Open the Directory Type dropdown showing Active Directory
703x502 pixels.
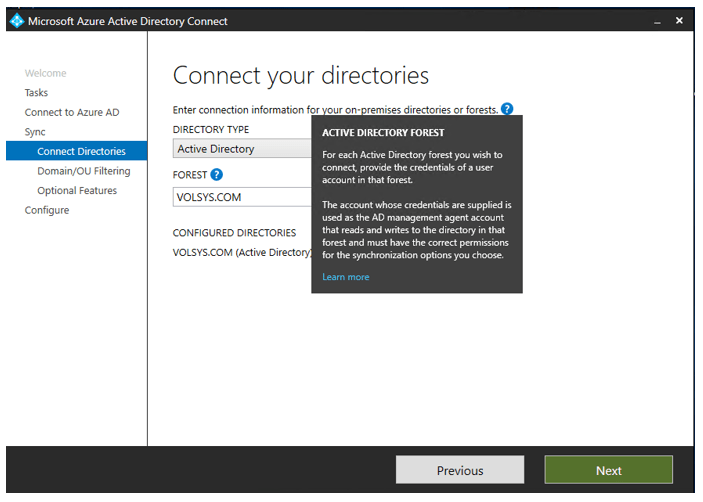242,149
